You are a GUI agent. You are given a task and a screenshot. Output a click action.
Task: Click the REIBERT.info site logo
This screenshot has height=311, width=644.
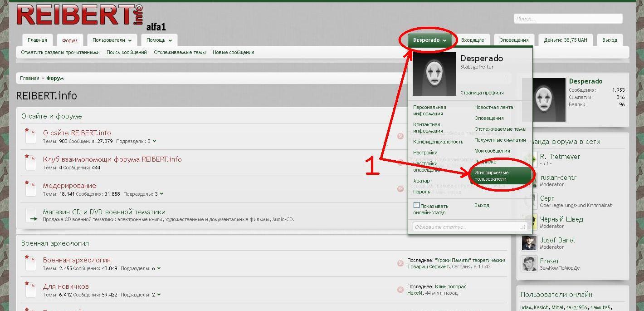click(80, 15)
